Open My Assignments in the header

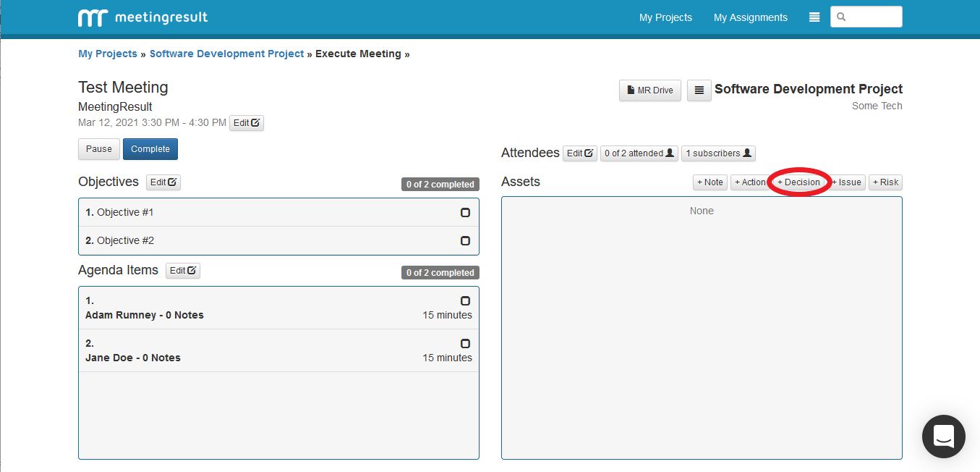tap(750, 17)
